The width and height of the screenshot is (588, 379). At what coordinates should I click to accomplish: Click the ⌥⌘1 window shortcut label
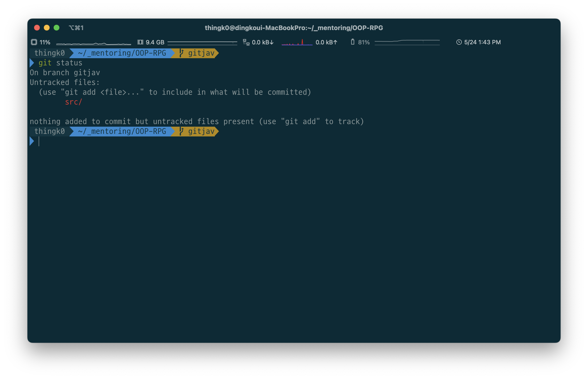76,28
